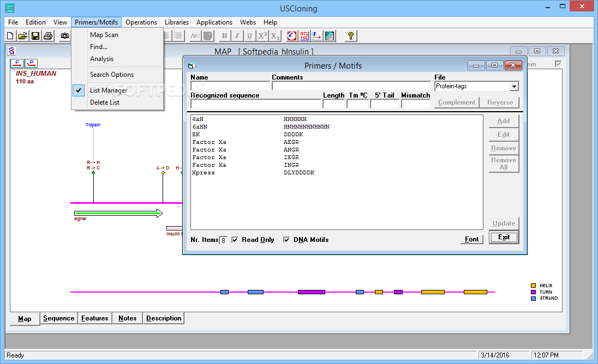598x364 pixels.
Task: Click the Primers / Motifs dialog title icon
Action: coord(192,66)
